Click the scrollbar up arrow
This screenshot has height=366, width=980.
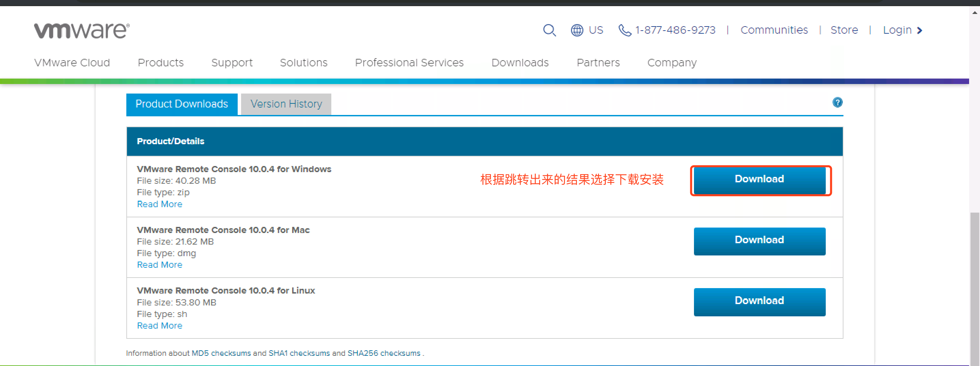[975, 13]
